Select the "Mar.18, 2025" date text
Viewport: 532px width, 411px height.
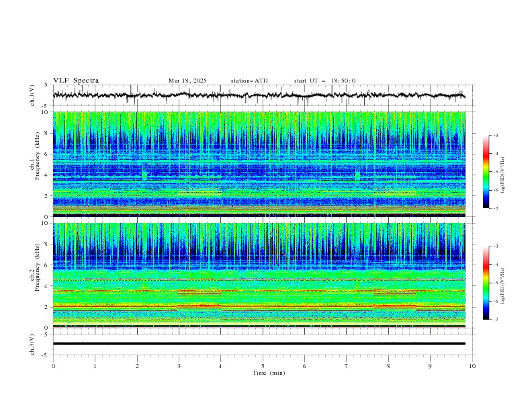point(187,81)
